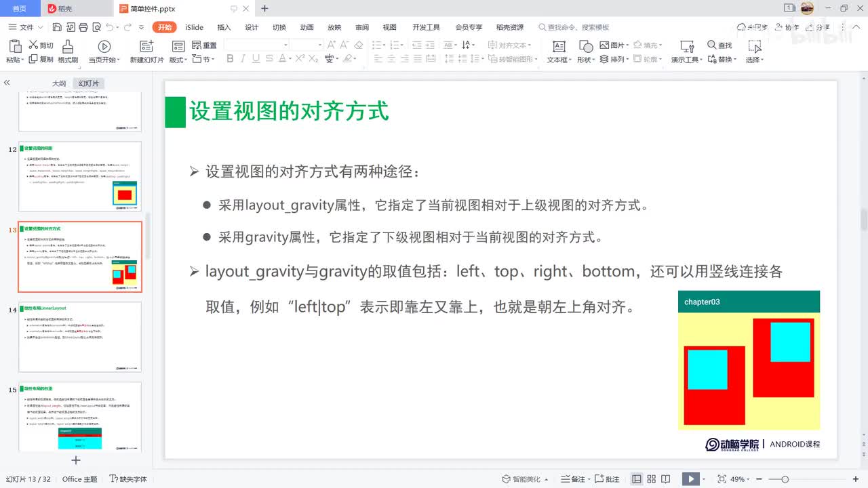Toggle Underline formatting

256,59
